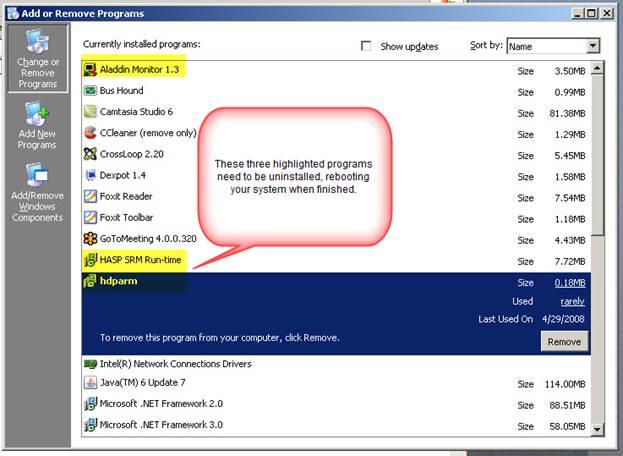Select the Dexpot 1.4 entry

(336, 176)
